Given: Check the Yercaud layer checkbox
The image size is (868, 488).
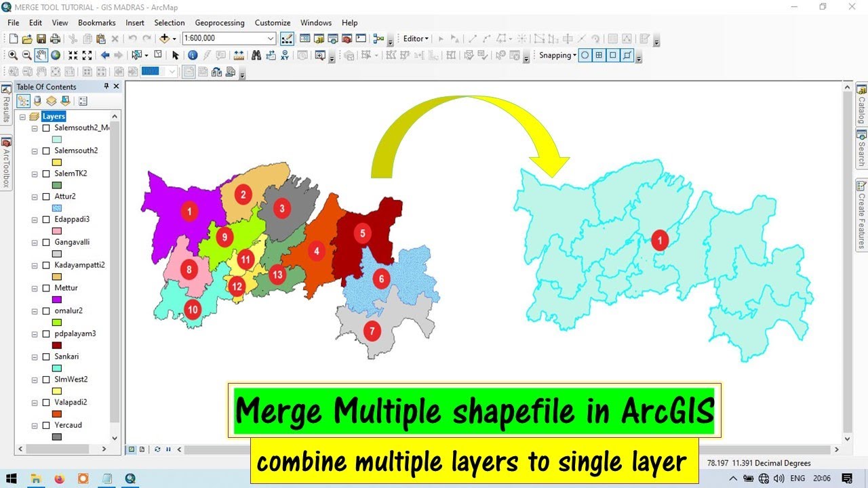Looking at the screenshot, I should click(x=46, y=425).
